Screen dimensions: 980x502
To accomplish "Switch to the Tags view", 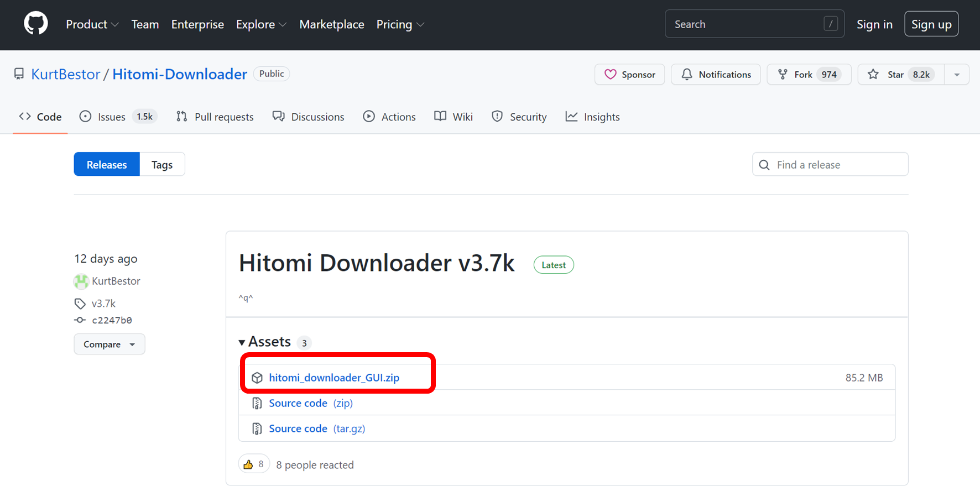I will click(162, 164).
